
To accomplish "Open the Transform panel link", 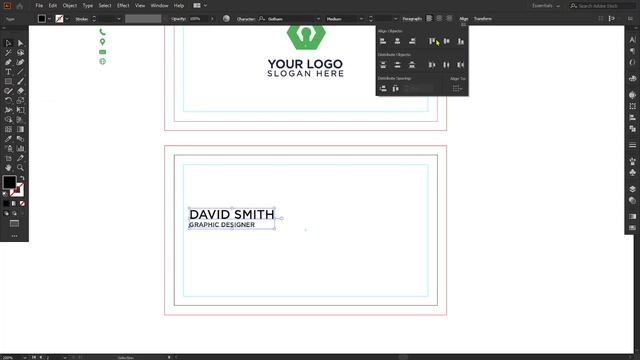I will pyautogui.click(x=483, y=19).
